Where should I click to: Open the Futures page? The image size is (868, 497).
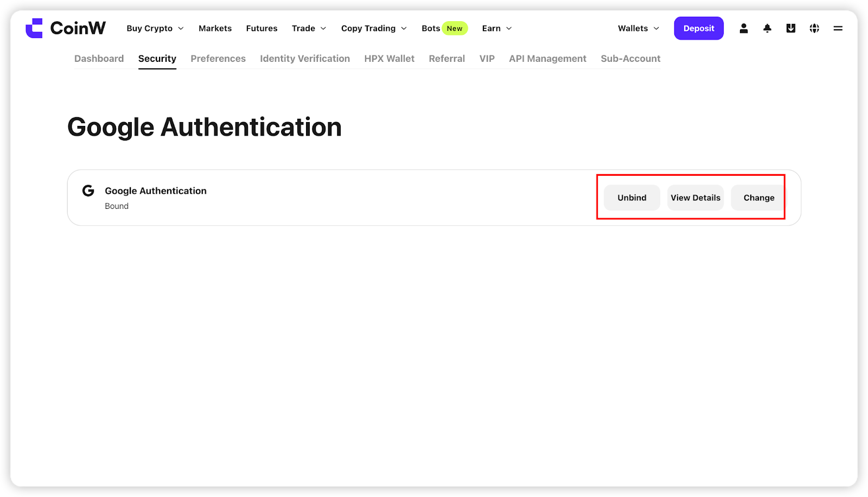tap(261, 28)
